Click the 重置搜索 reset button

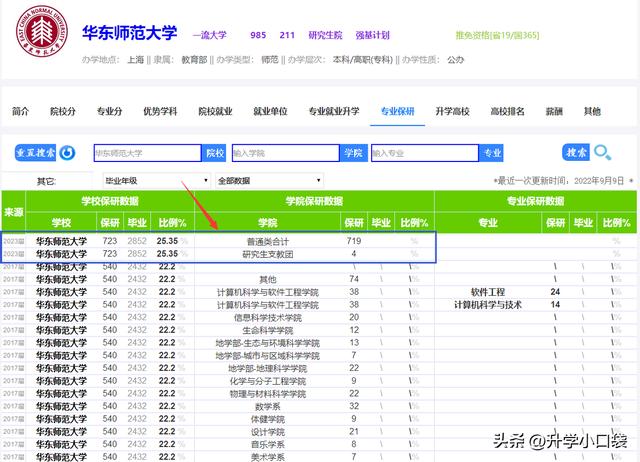click(36, 153)
